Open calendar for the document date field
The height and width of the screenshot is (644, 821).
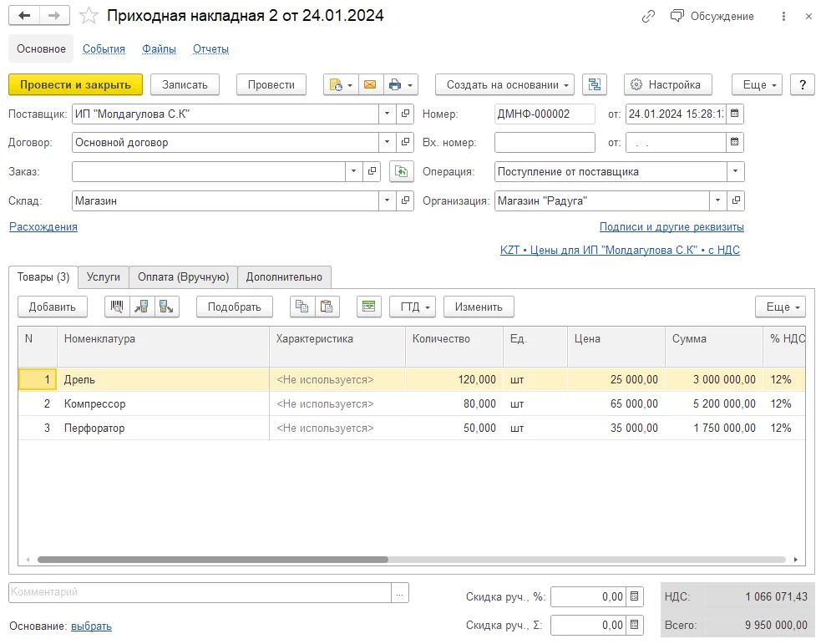pyautogui.click(x=735, y=114)
